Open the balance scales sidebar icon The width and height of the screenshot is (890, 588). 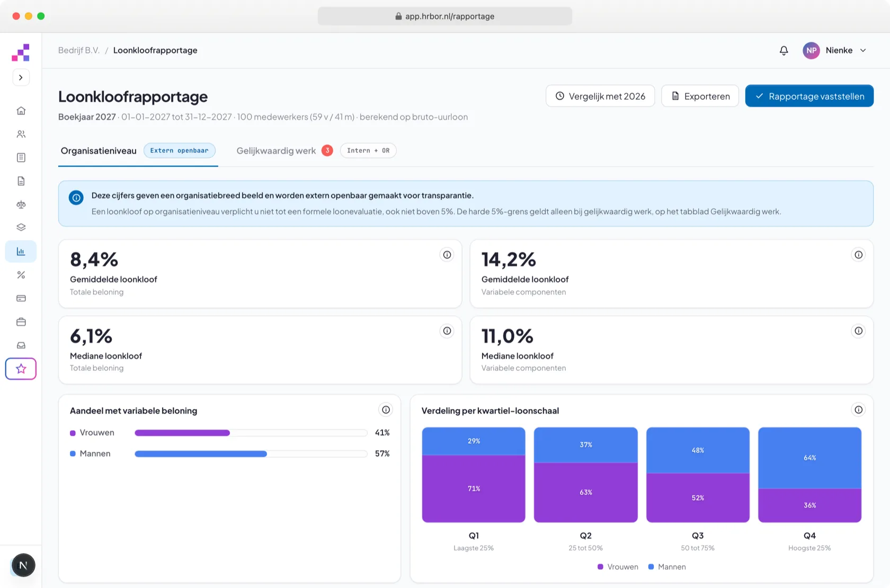[x=21, y=204]
